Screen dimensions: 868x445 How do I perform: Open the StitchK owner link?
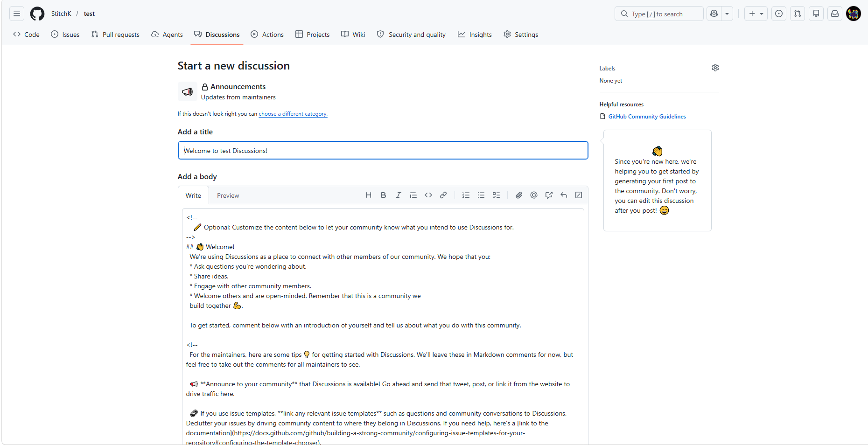(61, 14)
